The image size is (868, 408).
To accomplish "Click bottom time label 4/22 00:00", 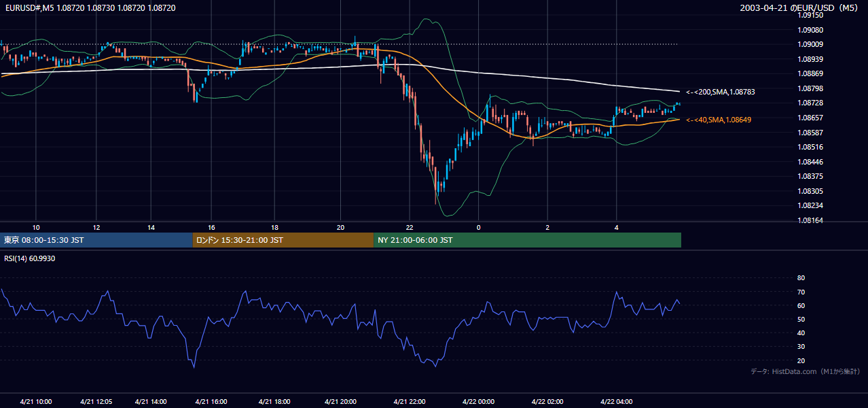I will pos(478,401).
